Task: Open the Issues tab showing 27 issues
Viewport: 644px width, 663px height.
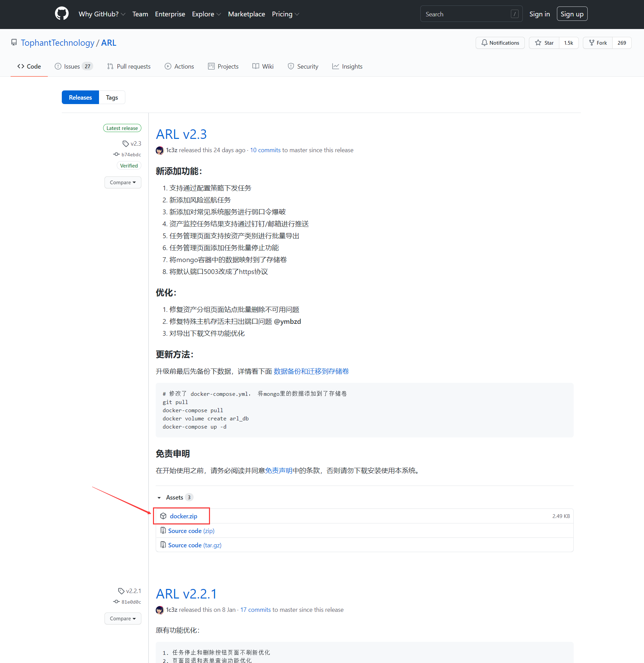Action: click(x=73, y=66)
